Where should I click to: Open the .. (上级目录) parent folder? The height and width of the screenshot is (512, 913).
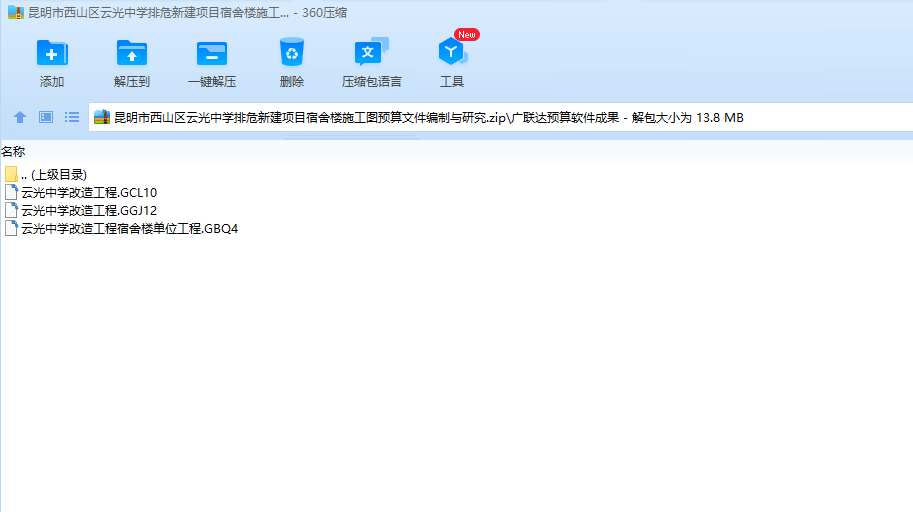54,175
